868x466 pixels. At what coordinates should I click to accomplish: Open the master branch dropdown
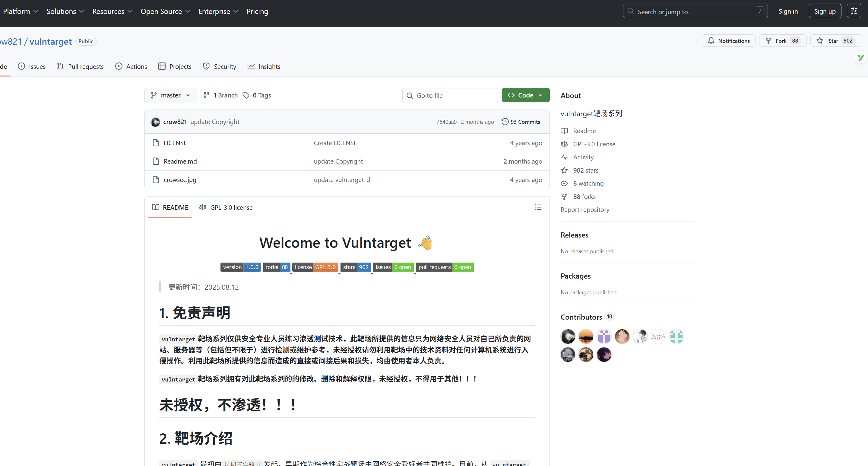click(170, 95)
